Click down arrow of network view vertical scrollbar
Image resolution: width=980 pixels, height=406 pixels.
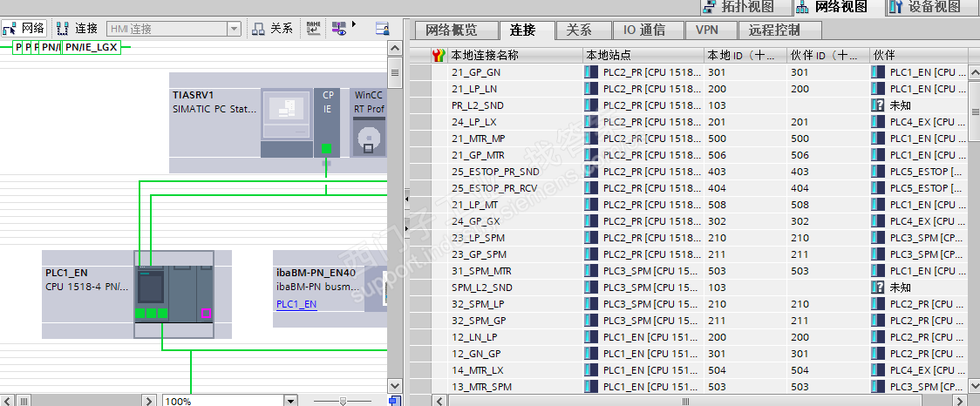pos(394,386)
